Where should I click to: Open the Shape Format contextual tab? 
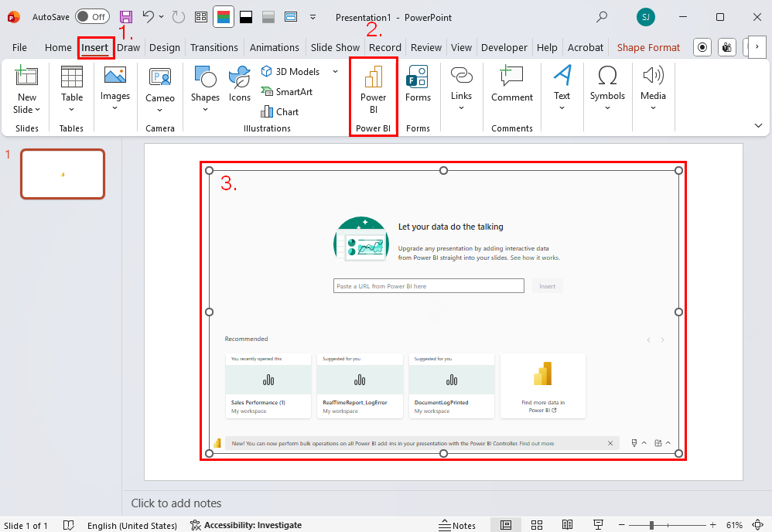(648, 47)
